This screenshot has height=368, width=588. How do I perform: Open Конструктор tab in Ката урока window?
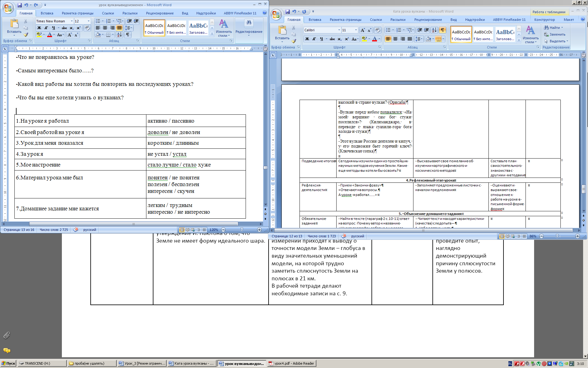[545, 20]
